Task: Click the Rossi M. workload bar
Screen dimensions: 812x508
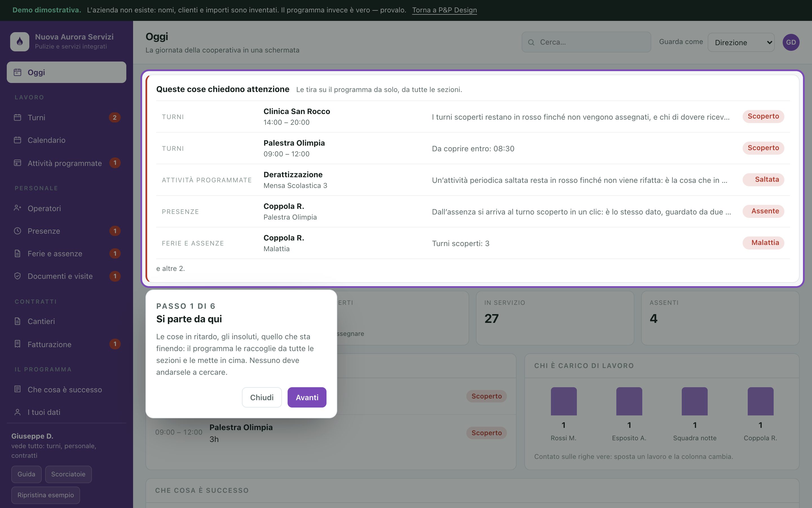Action: pos(564,401)
